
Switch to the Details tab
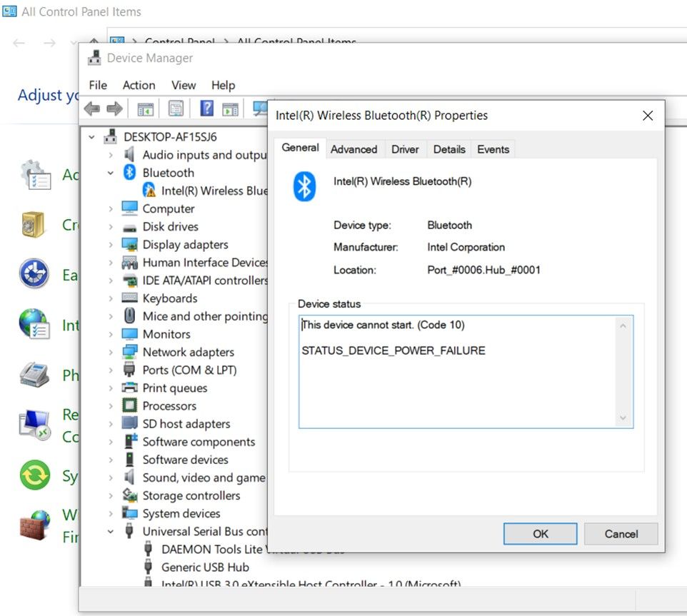449,149
